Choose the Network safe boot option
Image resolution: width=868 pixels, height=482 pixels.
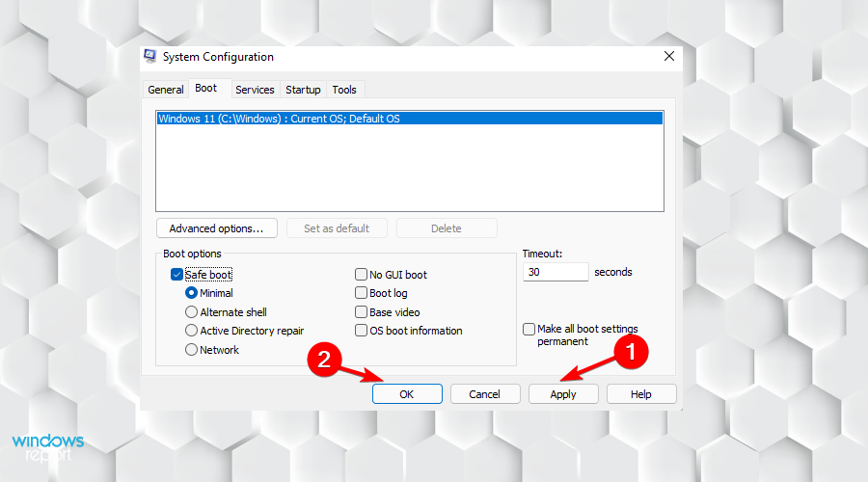tap(191, 350)
